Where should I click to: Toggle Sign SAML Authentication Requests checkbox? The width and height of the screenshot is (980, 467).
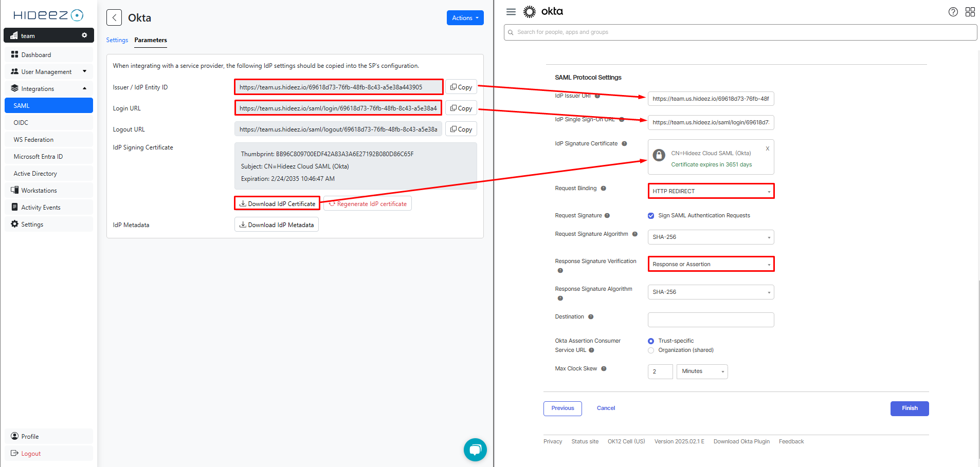651,216
